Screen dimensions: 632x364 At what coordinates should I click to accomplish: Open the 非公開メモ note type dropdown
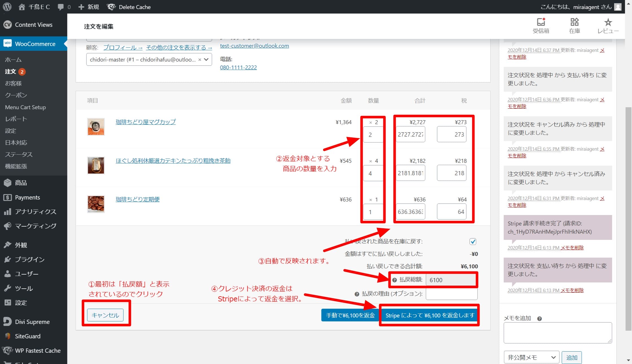(x=531, y=357)
